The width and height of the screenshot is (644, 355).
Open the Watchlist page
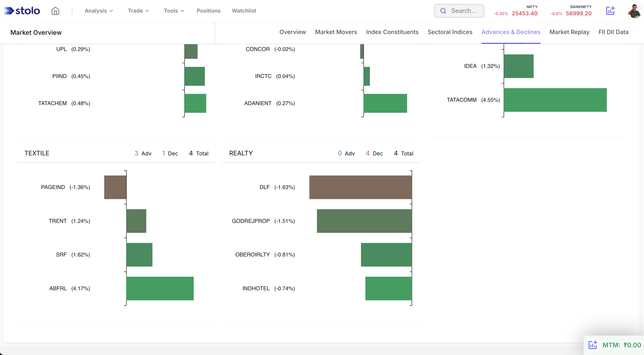point(244,11)
